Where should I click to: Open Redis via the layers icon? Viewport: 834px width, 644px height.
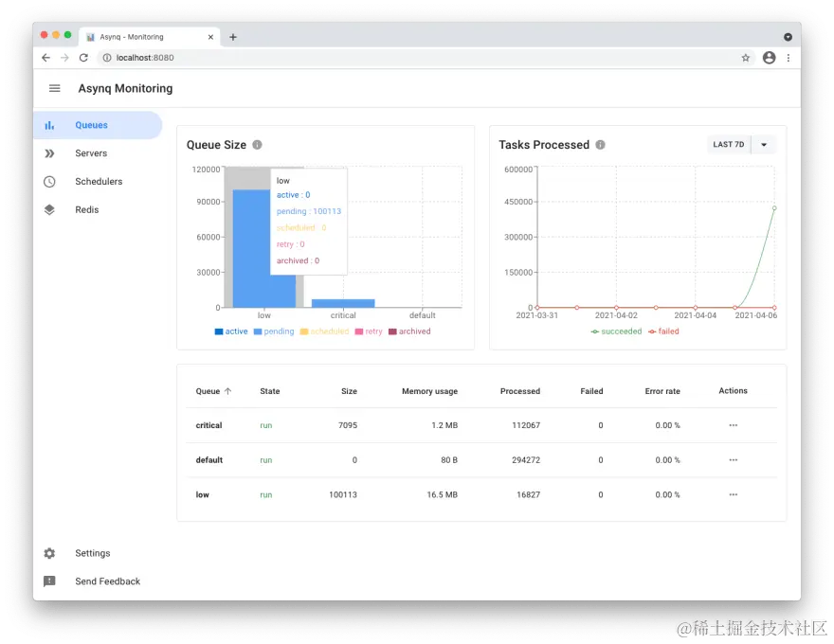[49, 209]
